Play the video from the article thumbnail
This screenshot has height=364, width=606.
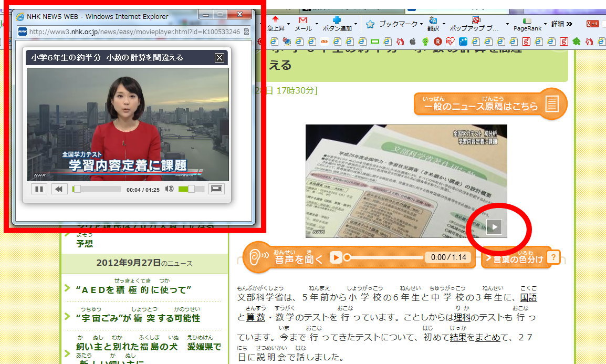click(x=494, y=227)
